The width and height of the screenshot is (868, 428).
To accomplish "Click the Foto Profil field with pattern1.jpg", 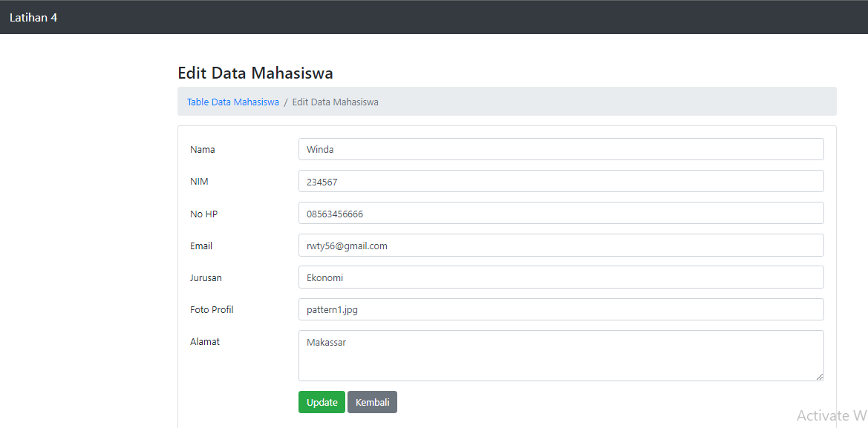I will 561,309.
